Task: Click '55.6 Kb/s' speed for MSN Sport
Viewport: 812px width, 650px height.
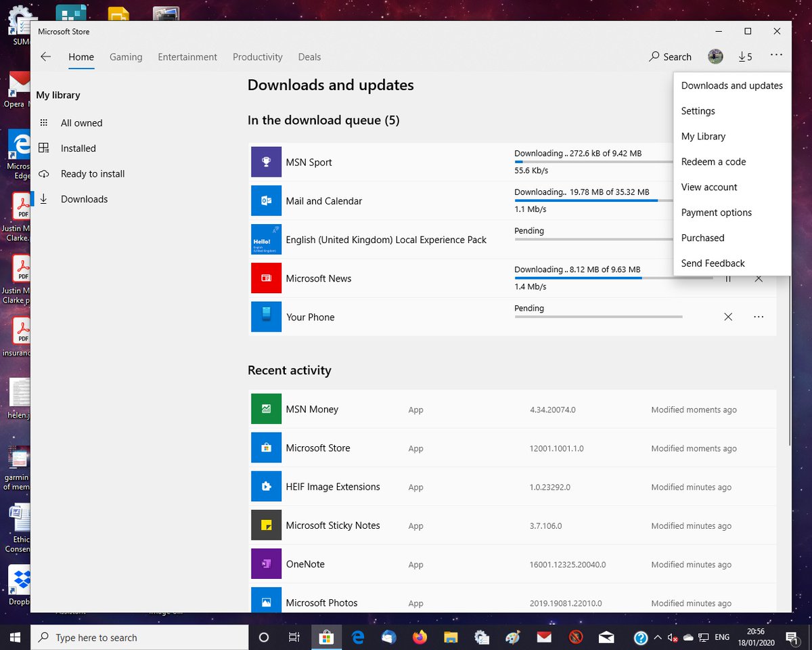Action: (x=531, y=171)
